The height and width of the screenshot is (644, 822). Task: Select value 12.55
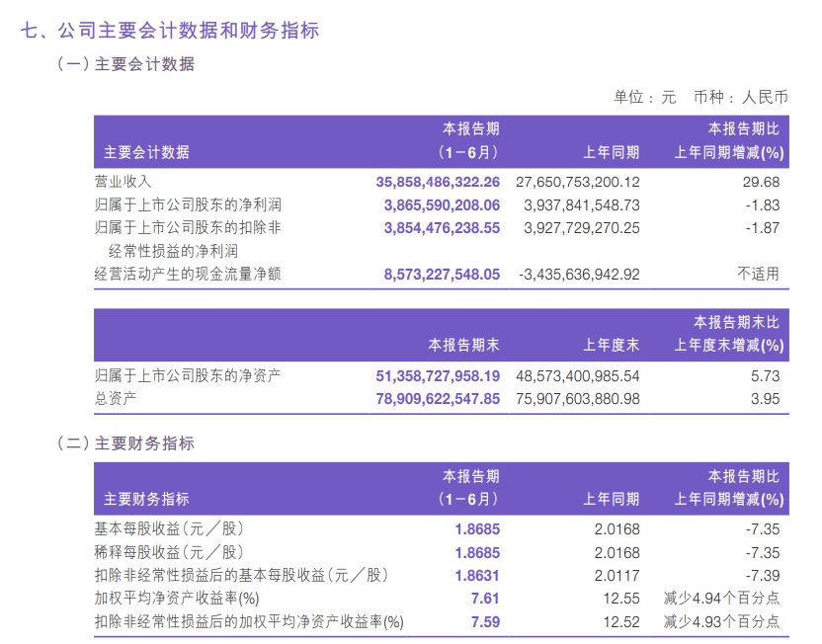621,599
